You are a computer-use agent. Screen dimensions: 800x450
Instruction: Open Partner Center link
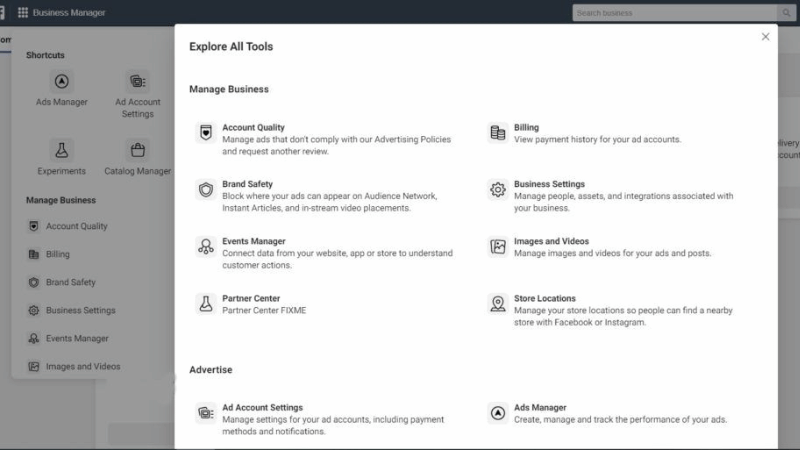[x=251, y=298]
